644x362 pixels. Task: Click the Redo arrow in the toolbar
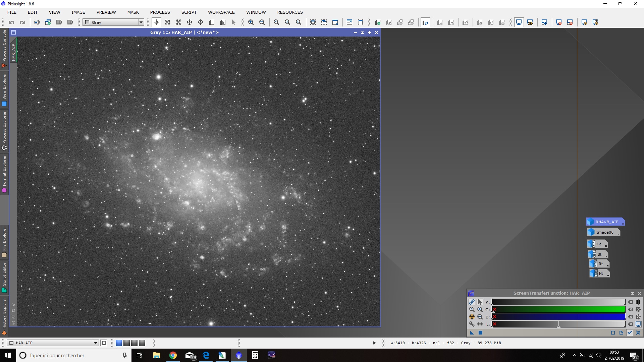point(22,22)
